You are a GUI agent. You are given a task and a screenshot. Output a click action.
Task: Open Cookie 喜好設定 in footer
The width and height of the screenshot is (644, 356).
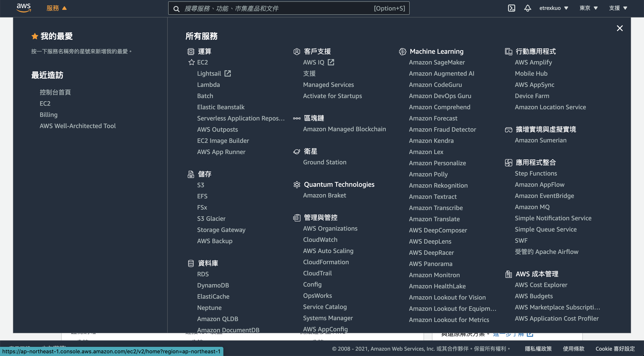(615, 349)
